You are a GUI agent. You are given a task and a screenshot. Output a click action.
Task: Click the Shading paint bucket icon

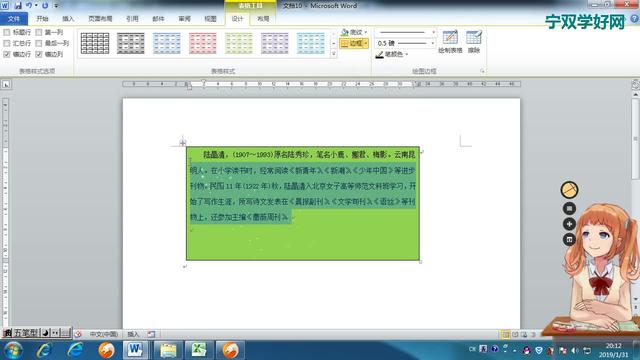(x=344, y=32)
